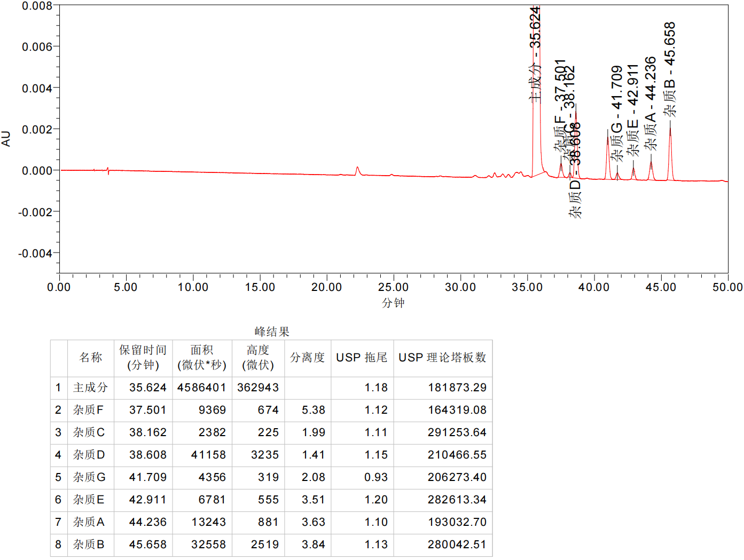Click the USP 拖尾 column header

coord(362,358)
